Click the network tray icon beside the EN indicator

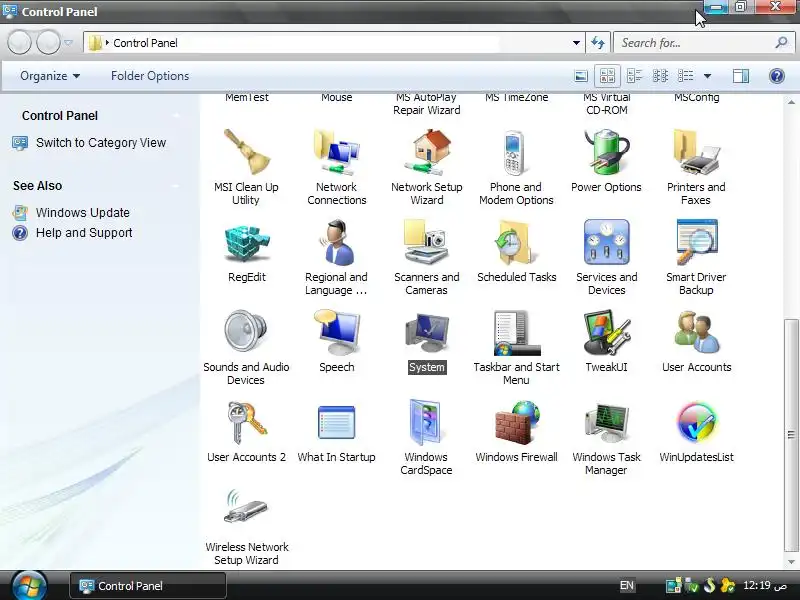click(673, 586)
